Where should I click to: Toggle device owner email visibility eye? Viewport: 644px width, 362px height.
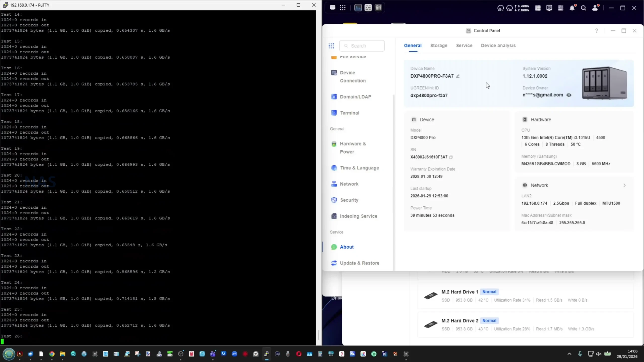(x=569, y=95)
